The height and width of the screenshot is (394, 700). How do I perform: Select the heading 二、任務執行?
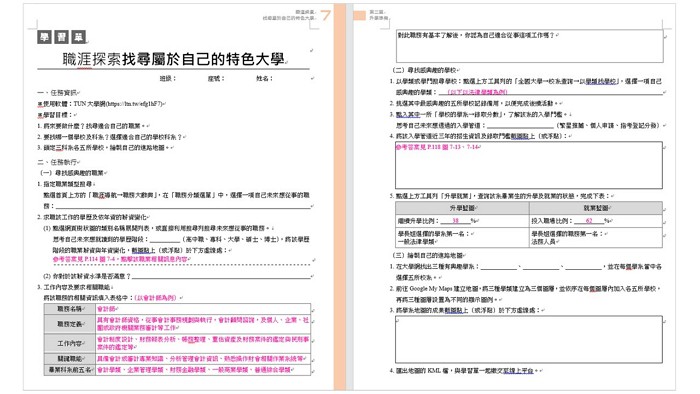coord(58,162)
